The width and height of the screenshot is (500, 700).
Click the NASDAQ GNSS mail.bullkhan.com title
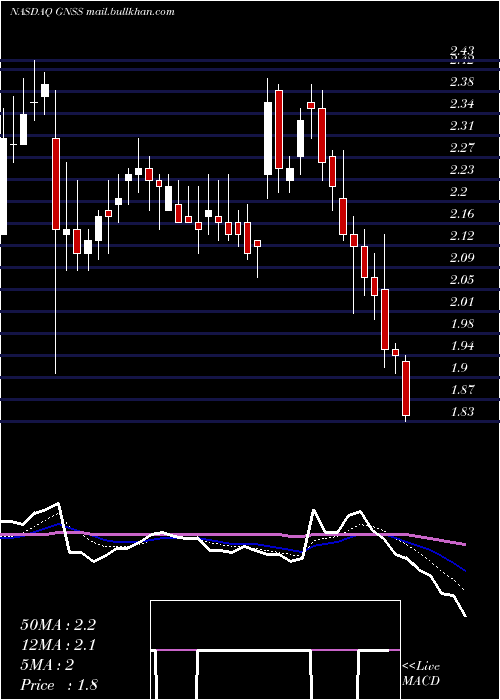point(92,12)
